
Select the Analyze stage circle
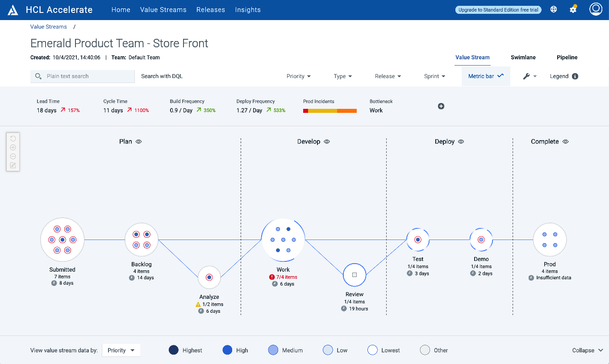209,277
